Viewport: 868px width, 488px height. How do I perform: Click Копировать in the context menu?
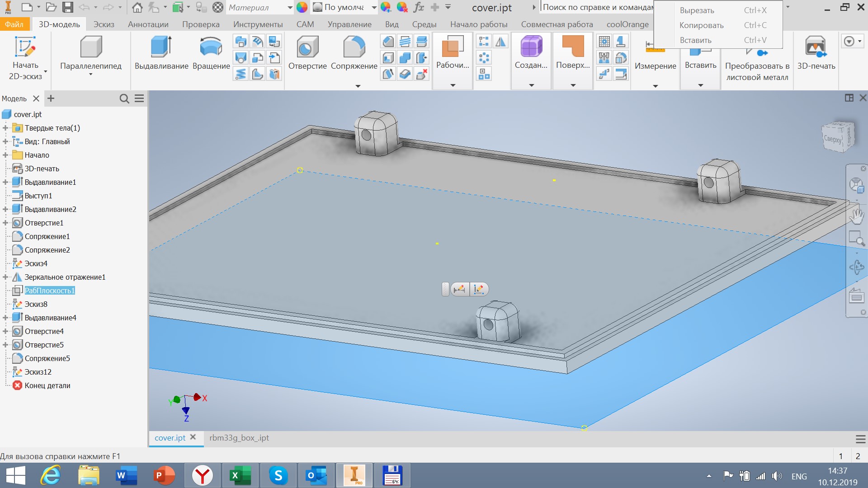pyautogui.click(x=701, y=25)
